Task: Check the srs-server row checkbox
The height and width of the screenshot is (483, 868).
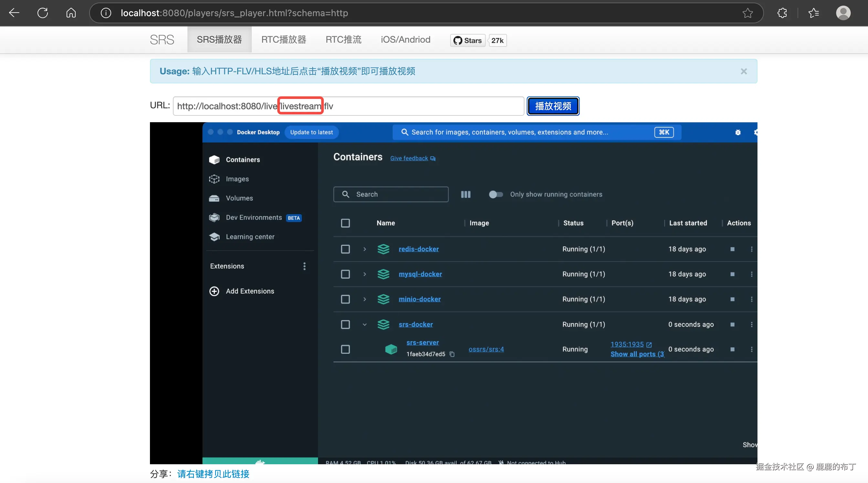Action: (x=345, y=349)
